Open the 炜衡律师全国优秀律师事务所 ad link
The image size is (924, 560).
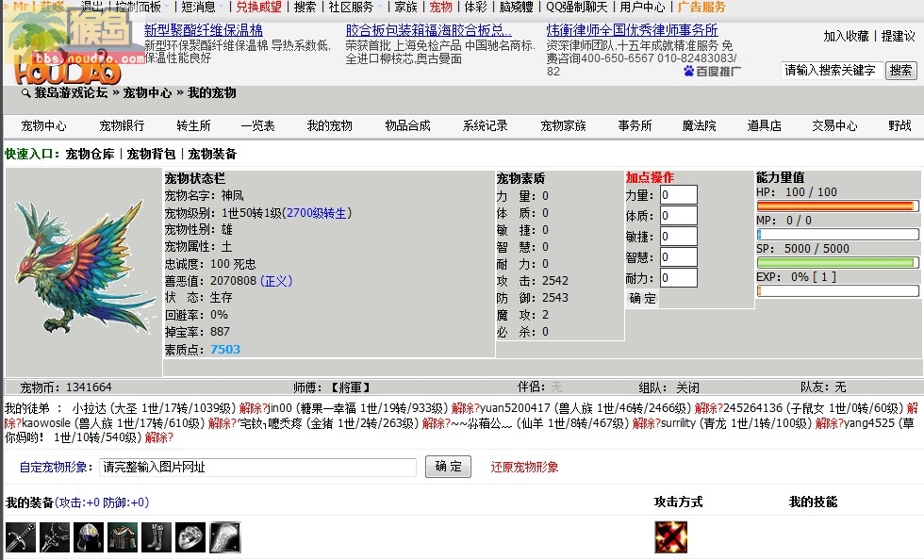(632, 30)
